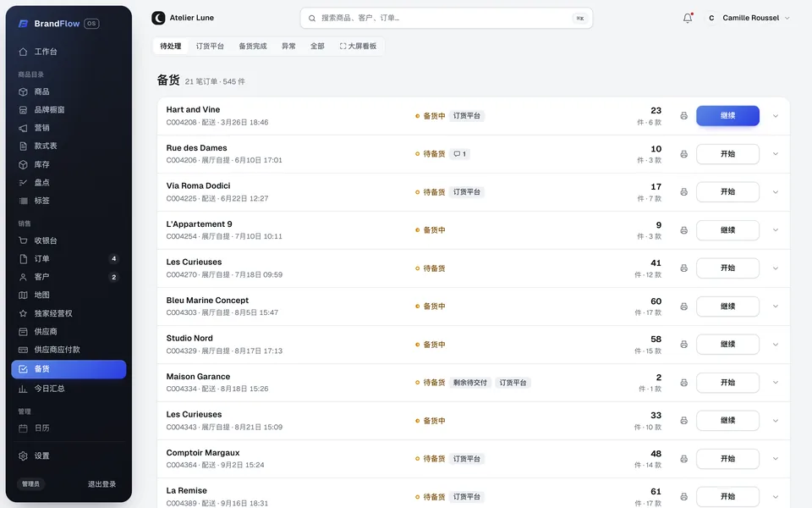Switch to the 待处理 tab

coord(170,46)
